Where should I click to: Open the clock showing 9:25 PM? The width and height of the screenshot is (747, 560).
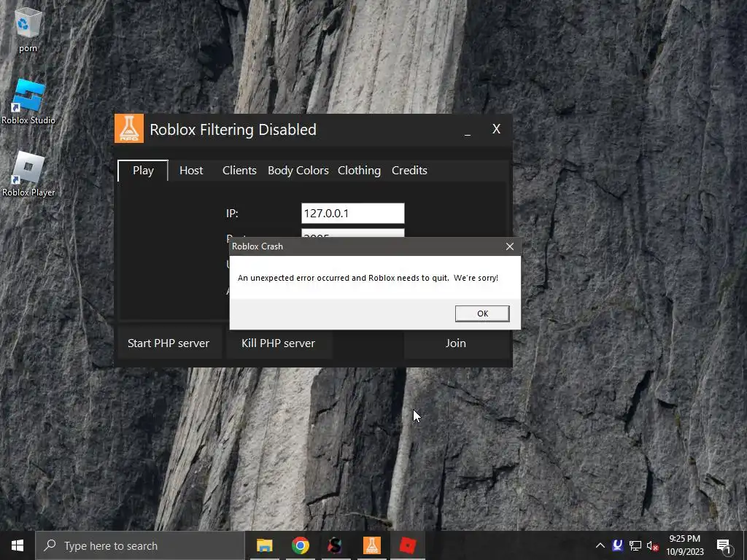685,545
